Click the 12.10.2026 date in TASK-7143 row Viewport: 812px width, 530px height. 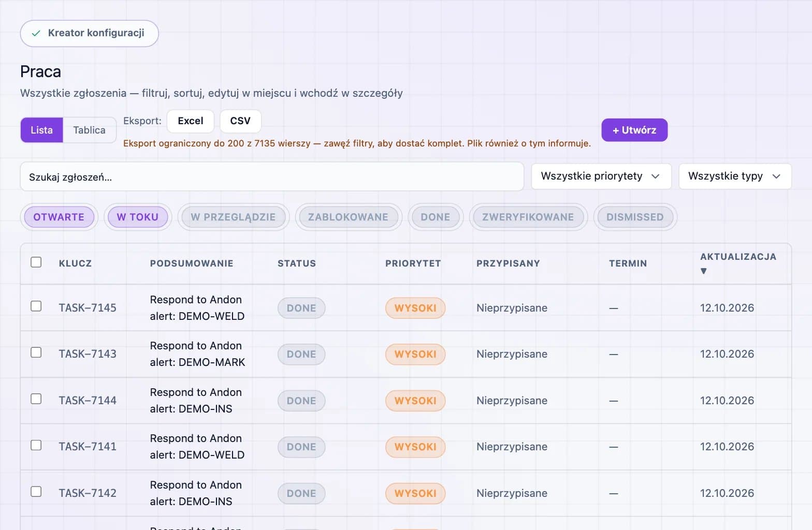[727, 354]
